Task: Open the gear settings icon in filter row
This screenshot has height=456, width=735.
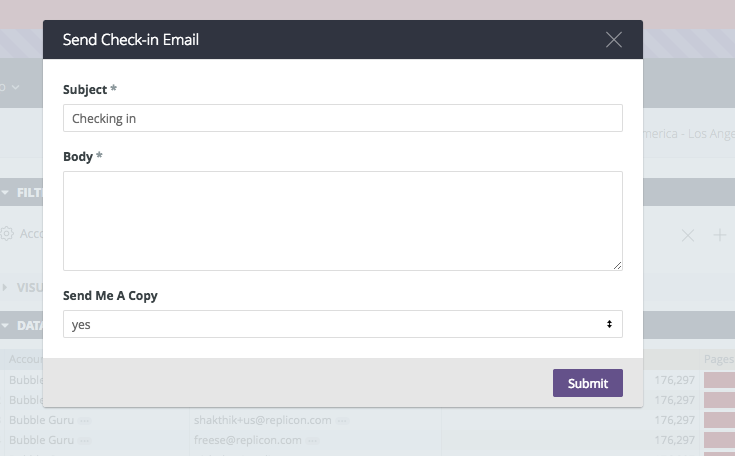Action: click(x=7, y=233)
